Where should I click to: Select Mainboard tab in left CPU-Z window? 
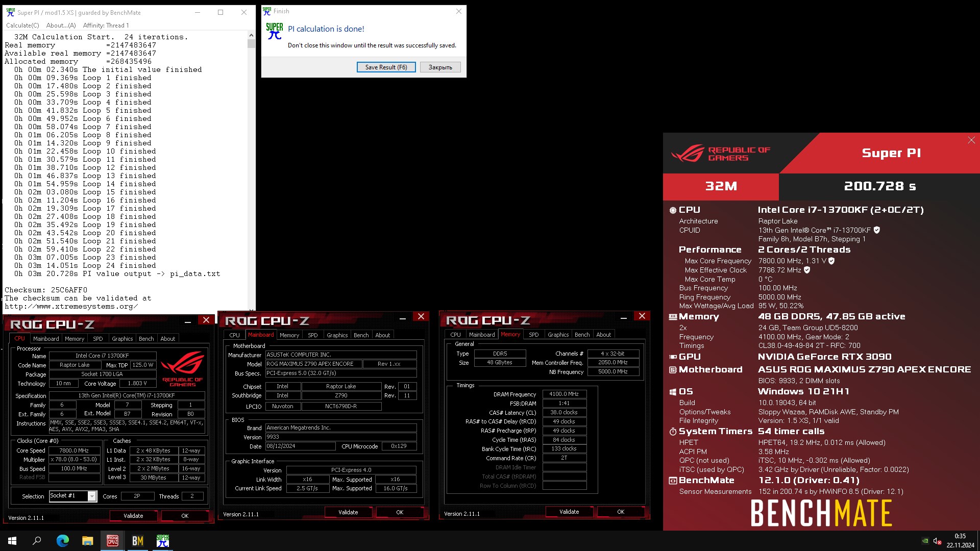[46, 339]
